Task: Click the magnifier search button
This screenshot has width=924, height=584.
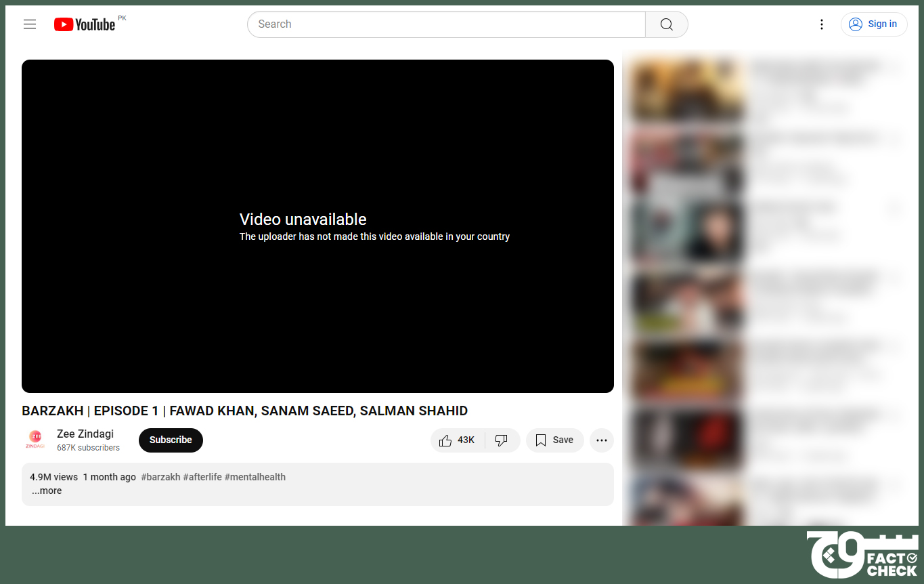Action: [667, 24]
